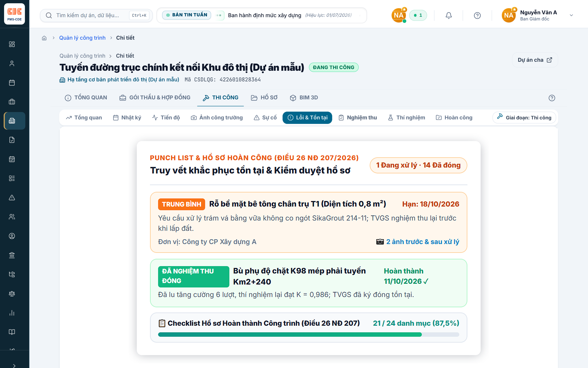The image size is (588, 368).
Task: Open the tree structure icon in sidebar
Action: tap(12, 274)
